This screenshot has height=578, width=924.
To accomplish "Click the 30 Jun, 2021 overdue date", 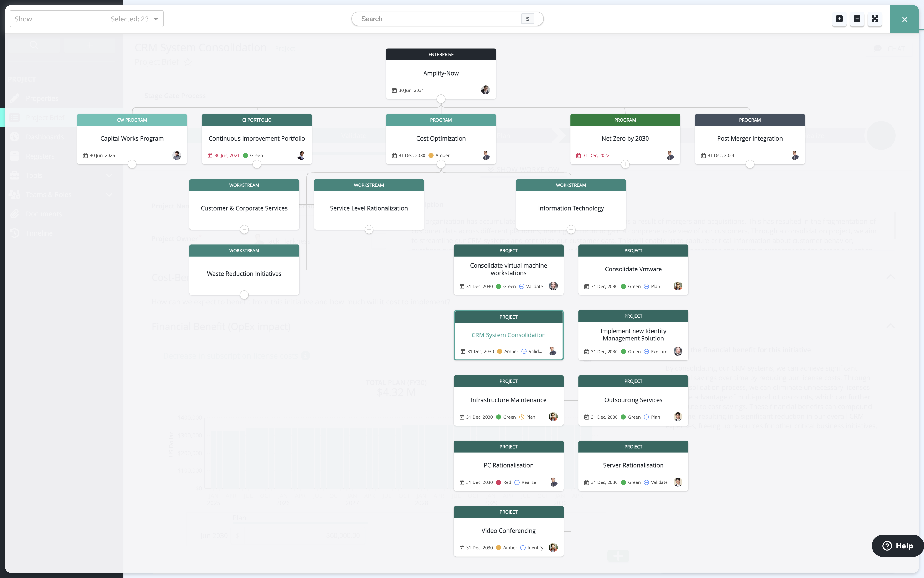I will point(227,156).
